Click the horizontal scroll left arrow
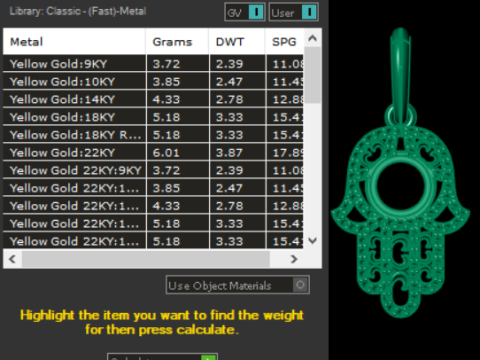The image size is (480, 360). [x=13, y=259]
